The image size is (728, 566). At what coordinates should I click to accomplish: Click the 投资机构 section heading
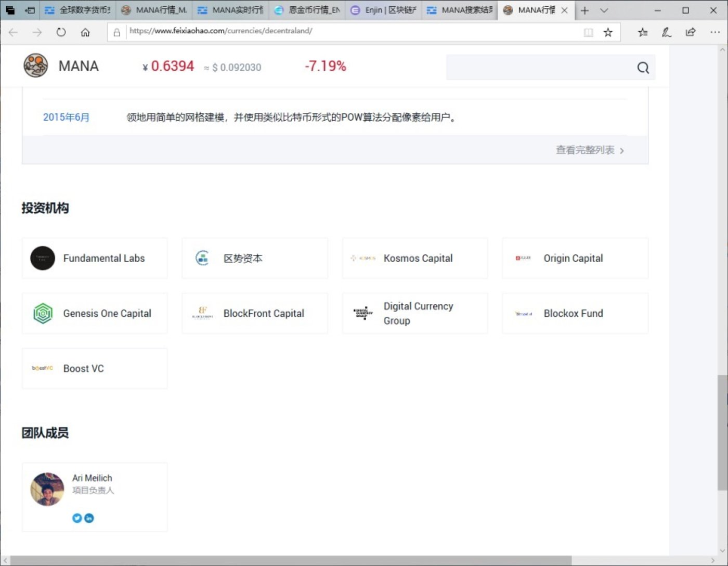tap(45, 208)
